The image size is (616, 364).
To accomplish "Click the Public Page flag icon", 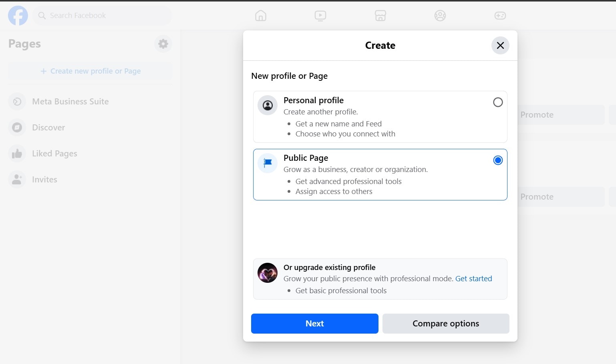I will click(268, 163).
